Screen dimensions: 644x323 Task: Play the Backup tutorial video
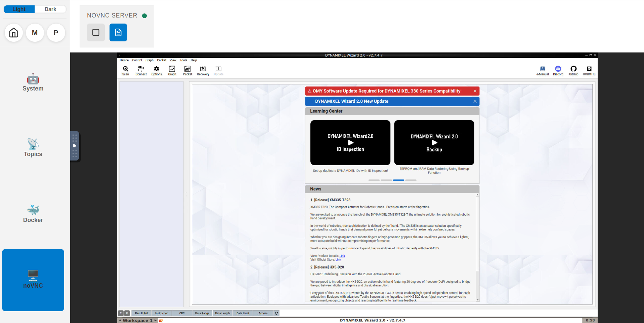pyautogui.click(x=434, y=143)
